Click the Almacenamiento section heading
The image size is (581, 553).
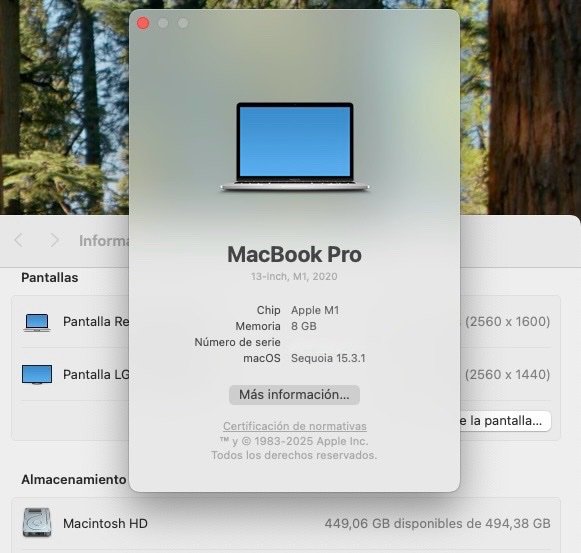coord(74,480)
